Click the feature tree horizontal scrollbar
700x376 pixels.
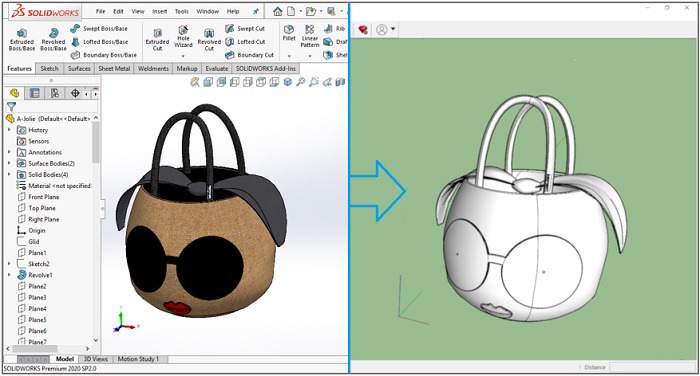(x=35, y=348)
